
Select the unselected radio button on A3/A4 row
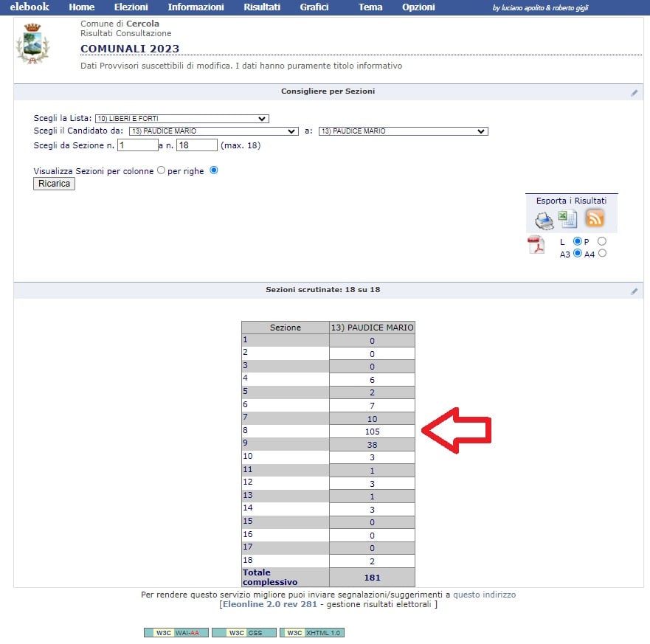pyautogui.click(x=602, y=254)
